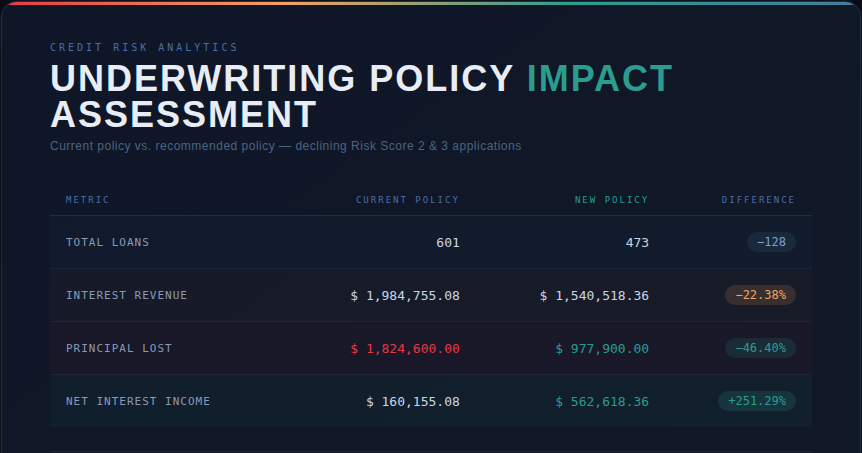The height and width of the screenshot is (453, 862).
Task: Select the INTEREST REVENUE row label
Action: click(x=126, y=295)
